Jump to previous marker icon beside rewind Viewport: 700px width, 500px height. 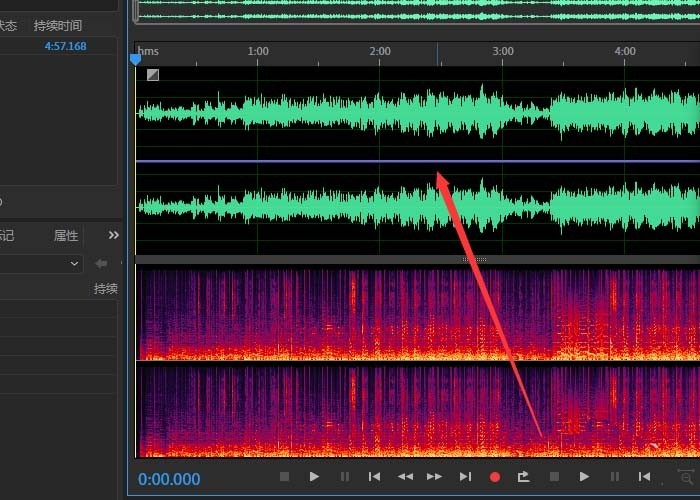click(x=374, y=477)
